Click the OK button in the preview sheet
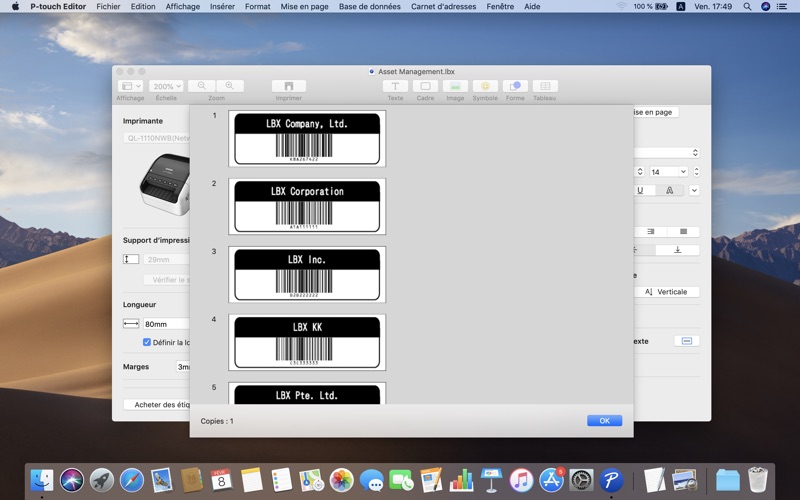The image size is (800, 500). (605, 420)
